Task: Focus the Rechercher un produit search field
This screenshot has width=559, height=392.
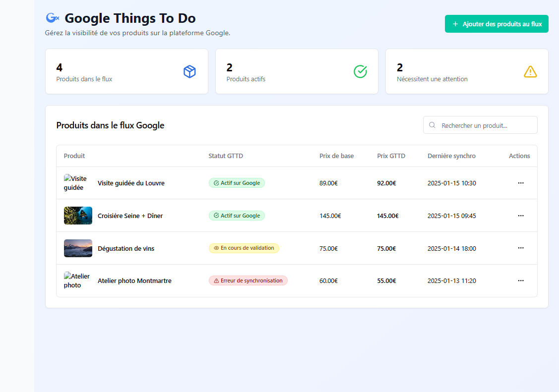Action: click(x=486, y=125)
